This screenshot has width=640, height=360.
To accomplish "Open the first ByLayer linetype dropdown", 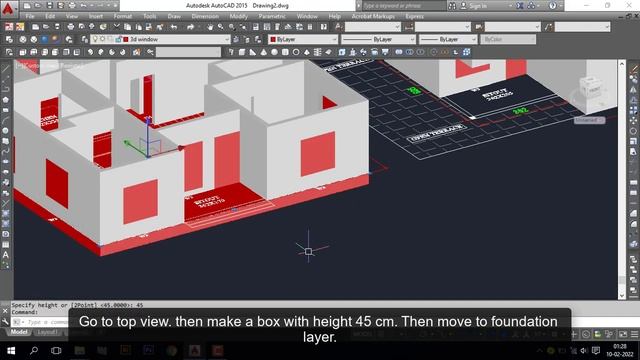I will click(412, 39).
